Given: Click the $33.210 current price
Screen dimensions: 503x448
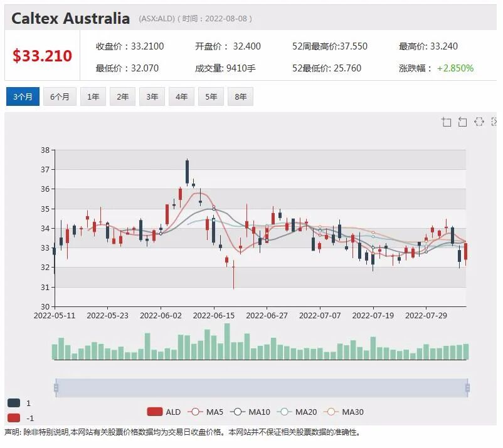Looking at the screenshot, I should coord(43,56).
